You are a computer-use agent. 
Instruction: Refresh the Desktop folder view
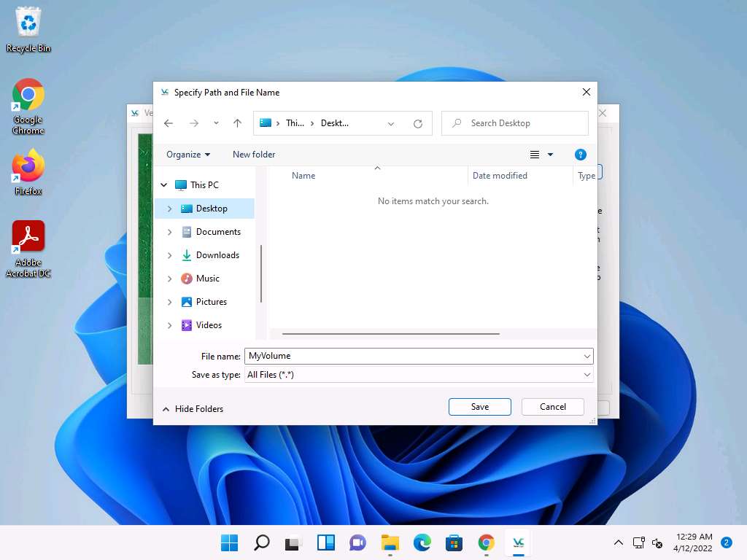click(418, 123)
